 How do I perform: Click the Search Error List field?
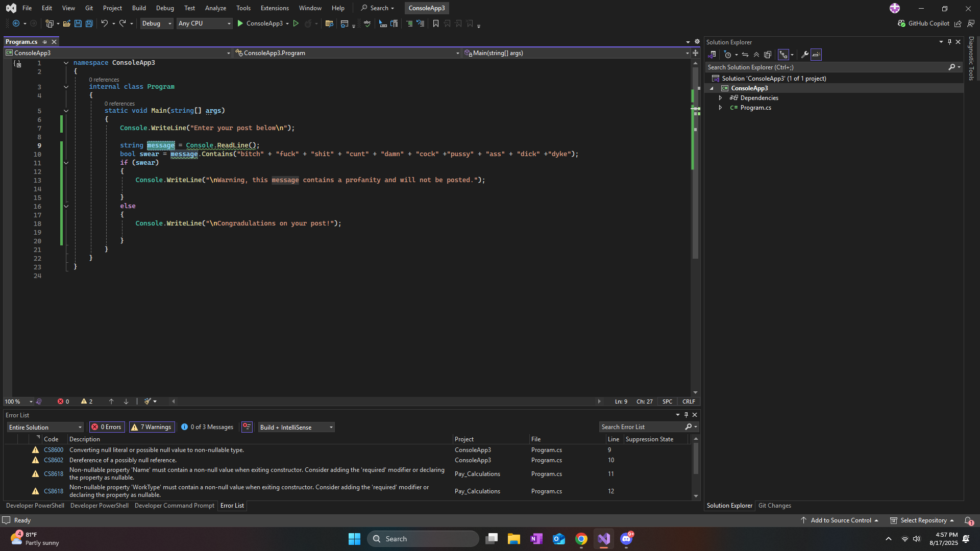click(642, 428)
